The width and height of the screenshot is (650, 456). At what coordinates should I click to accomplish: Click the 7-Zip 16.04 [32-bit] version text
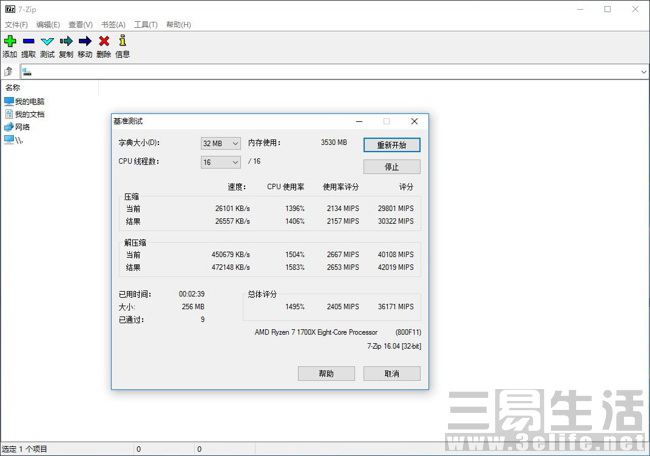click(x=394, y=346)
